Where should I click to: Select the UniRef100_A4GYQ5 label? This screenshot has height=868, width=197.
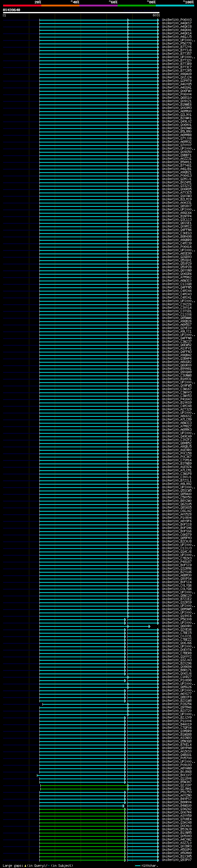pos(177,84)
